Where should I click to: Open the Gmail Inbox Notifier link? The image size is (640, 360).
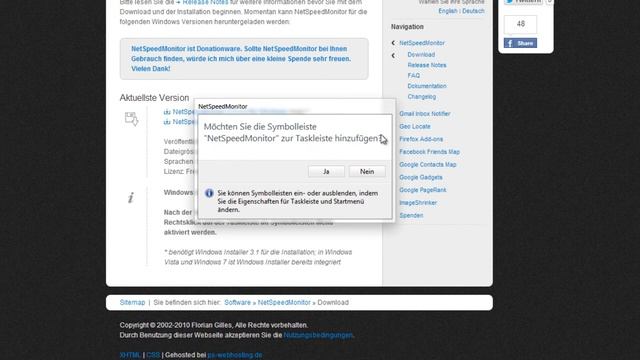click(424, 114)
